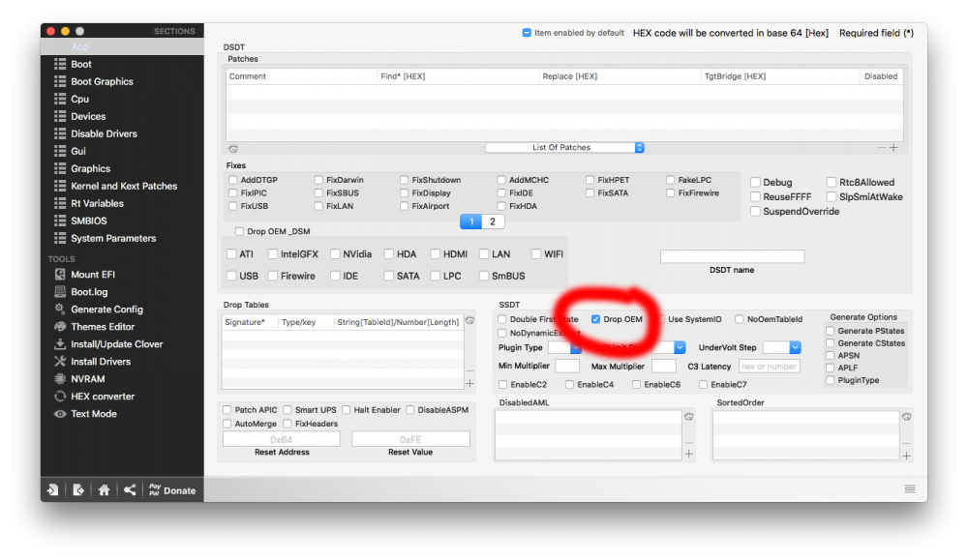Click the export configuration icon in bottom bar
Viewport: 968px width, 560px height.
click(78, 489)
